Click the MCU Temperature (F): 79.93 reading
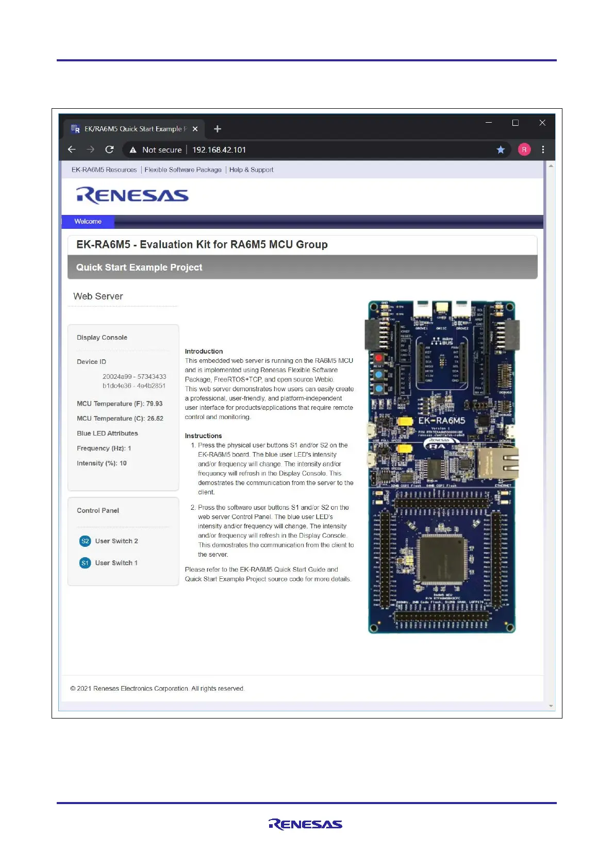 [x=120, y=404]
